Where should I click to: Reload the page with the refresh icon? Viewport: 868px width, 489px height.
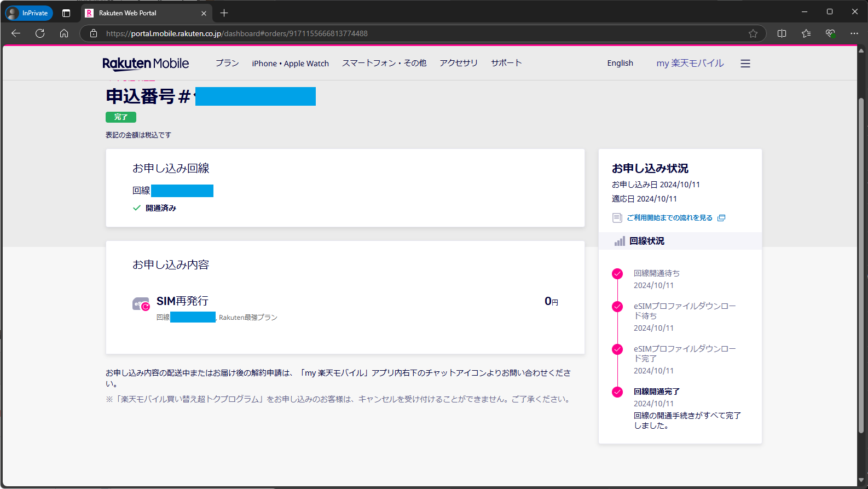tap(40, 33)
